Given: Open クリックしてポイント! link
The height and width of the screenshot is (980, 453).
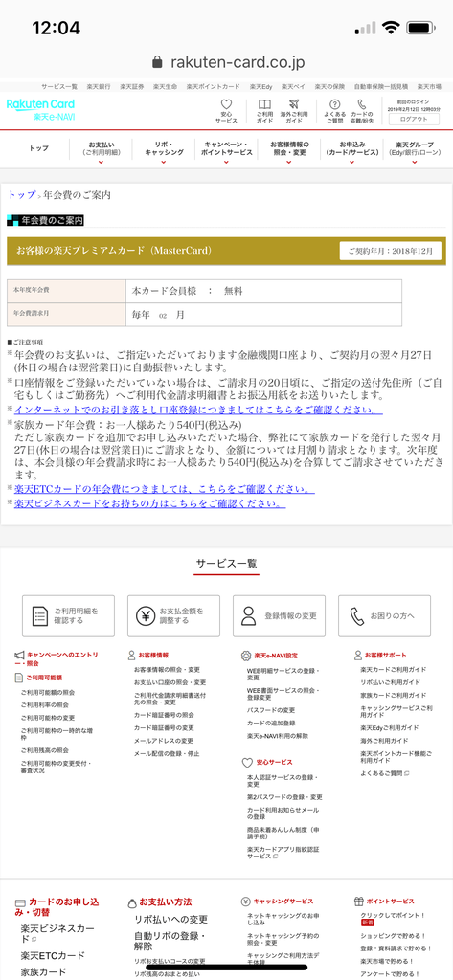Looking at the screenshot, I should (393, 918).
